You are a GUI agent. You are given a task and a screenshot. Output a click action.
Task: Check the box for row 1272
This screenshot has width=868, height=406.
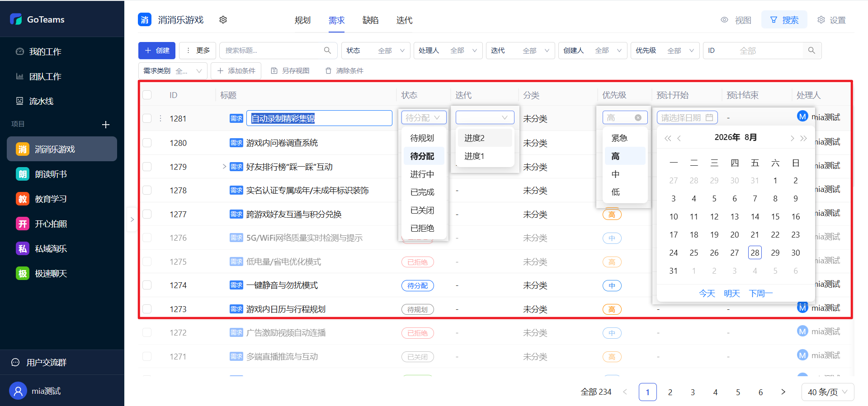tap(147, 332)
